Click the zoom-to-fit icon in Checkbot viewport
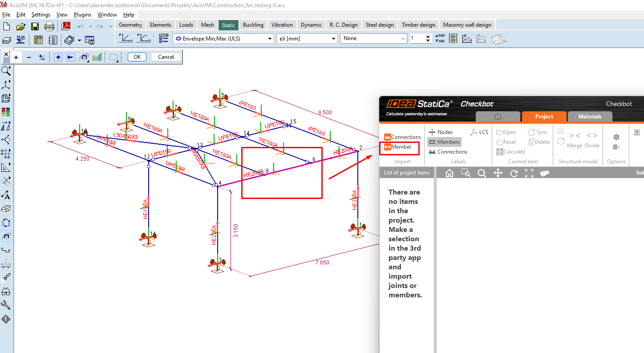 (529, 173)
